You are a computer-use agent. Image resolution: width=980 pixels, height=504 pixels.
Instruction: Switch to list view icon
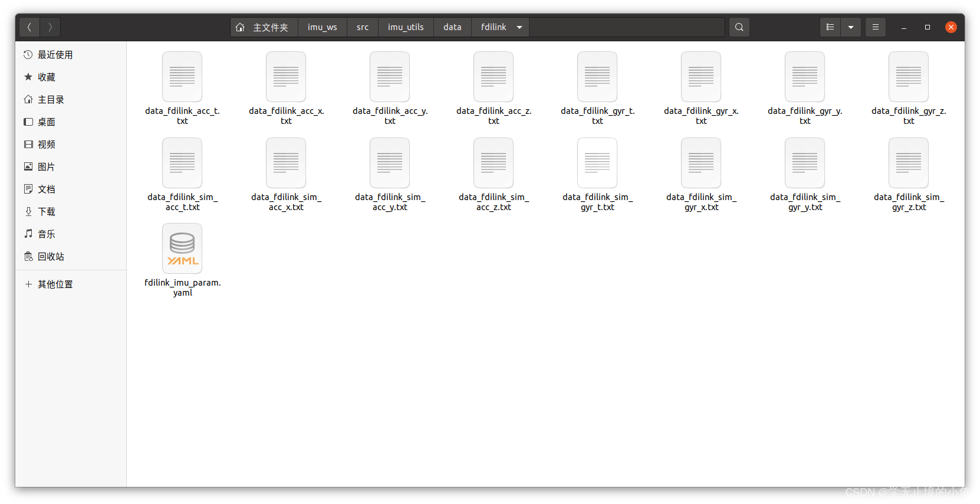[x=830, y=27]
